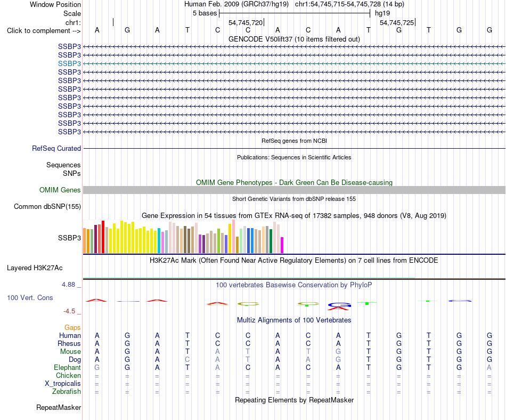
Task: Open 'Publications: Sequences in Scientific Articles' title
Action: click(294, 157)
